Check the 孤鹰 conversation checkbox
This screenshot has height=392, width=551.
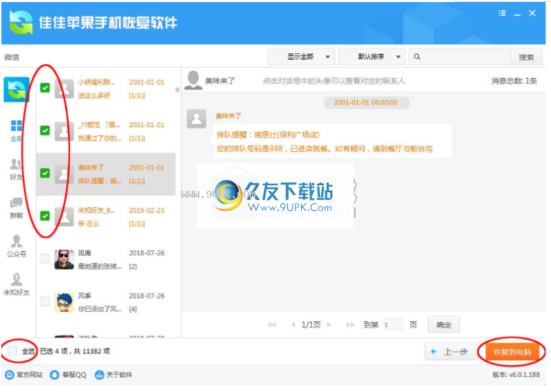click(45, 259)
